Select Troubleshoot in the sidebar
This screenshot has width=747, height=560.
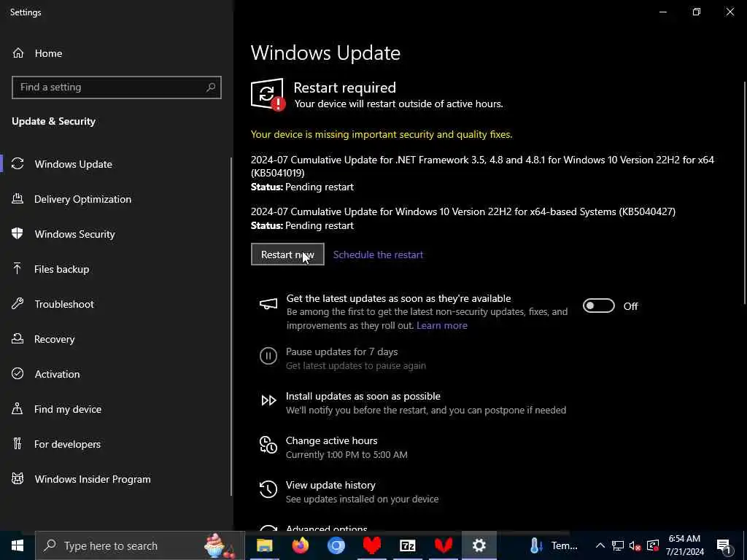[x=116, y=304]
